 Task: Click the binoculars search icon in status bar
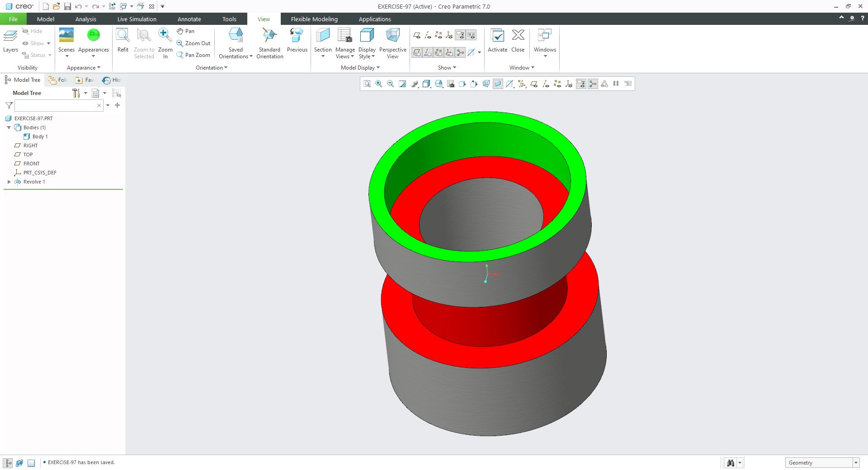pyautogui.click(x=731, y=463)
